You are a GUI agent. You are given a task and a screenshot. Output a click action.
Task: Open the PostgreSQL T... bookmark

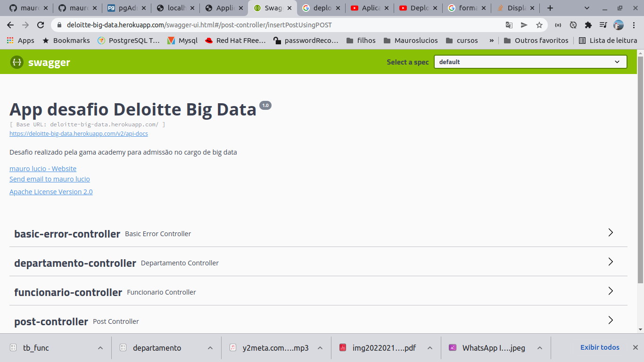(129, 41)
